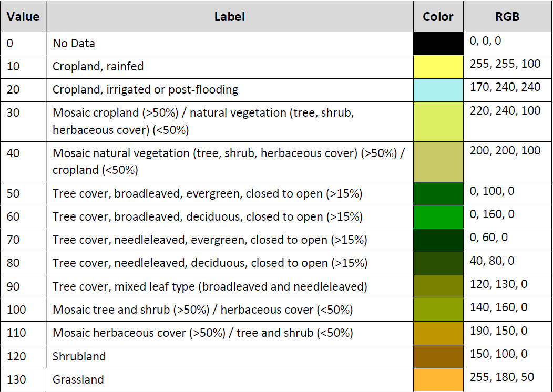This screenshot has height=392, width=553.
Task: Click the value cell containing 100
Action: pos(16,310)
